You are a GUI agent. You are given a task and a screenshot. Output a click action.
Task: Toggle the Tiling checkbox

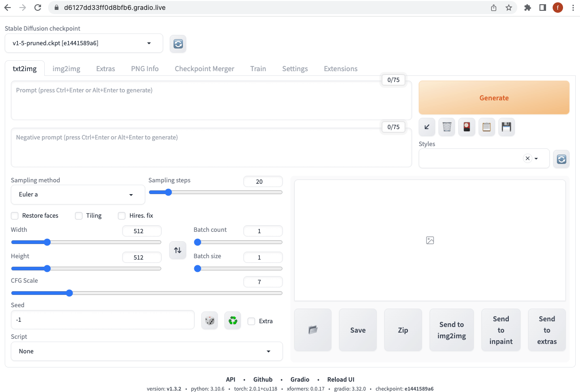[x=79, y=216]
